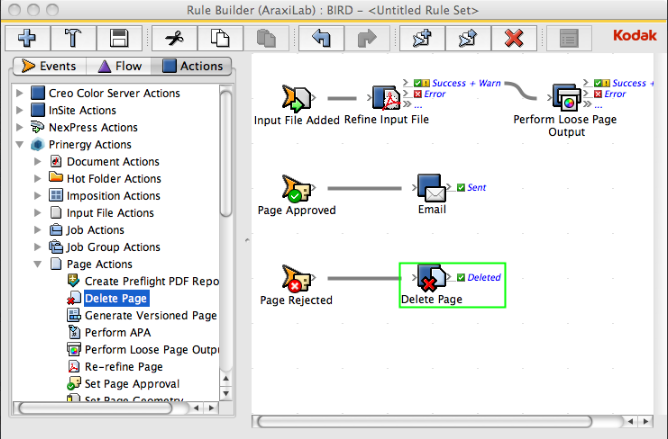
Task: Click the Undo arrow toolbar button
Action: coord(321,39)
